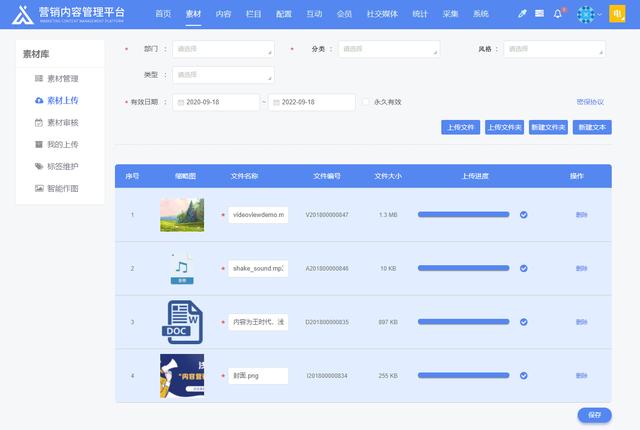This screenshot has width=640, height=430.
Task: Click the audio music file icon
Action: click(x=182, y=268)
